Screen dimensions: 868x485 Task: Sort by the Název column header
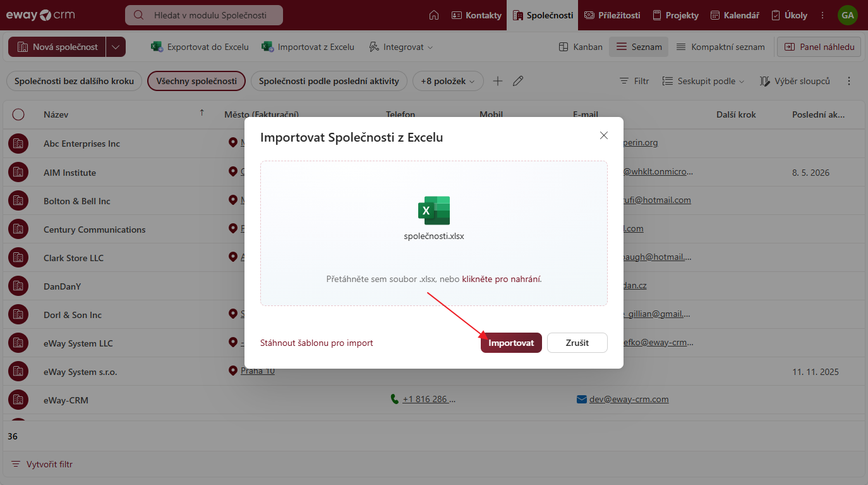pyautogui.click(x=56, y=114)
